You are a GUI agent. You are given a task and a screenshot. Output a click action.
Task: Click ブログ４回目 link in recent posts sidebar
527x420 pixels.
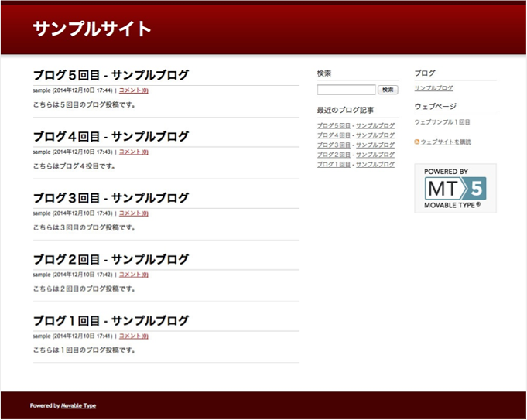tap(334, 135)
